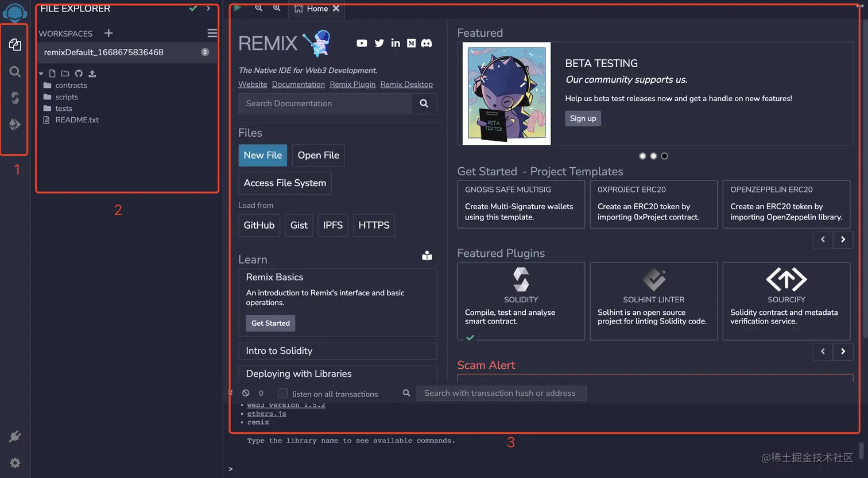Publish to GitHub gist icon
Viewport: 868px width, 478px height.
[x=79, y=74]
